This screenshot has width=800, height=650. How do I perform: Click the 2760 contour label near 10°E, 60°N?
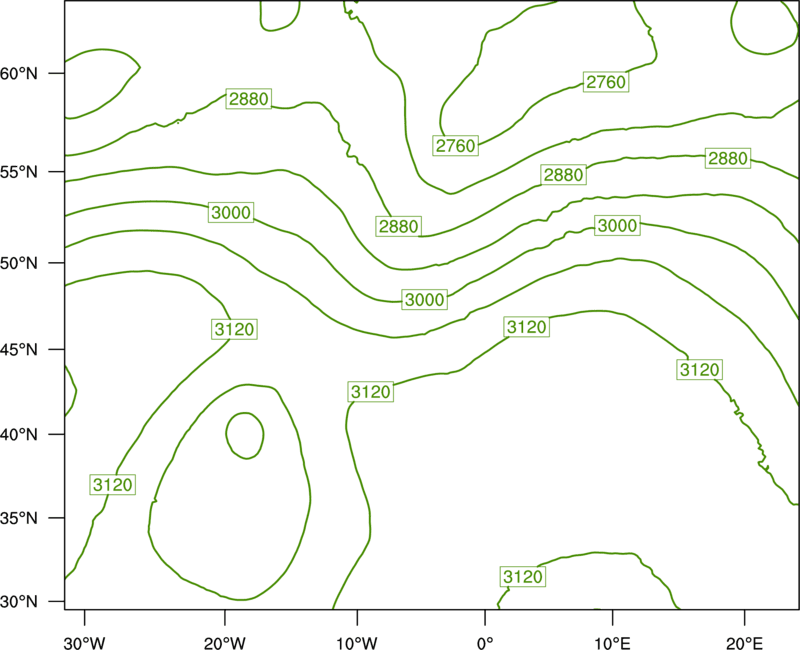pos(606,82)
